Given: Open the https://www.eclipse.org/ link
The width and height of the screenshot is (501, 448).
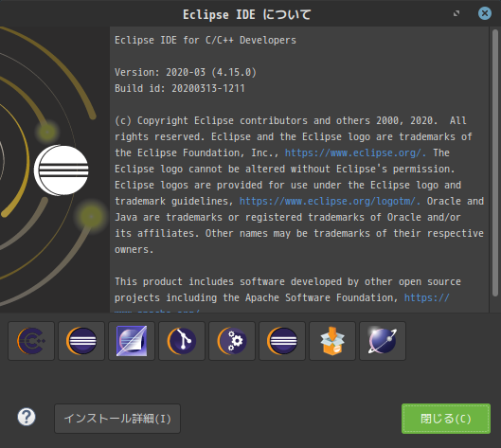Looking at the screenshot, I should [355, 152].
